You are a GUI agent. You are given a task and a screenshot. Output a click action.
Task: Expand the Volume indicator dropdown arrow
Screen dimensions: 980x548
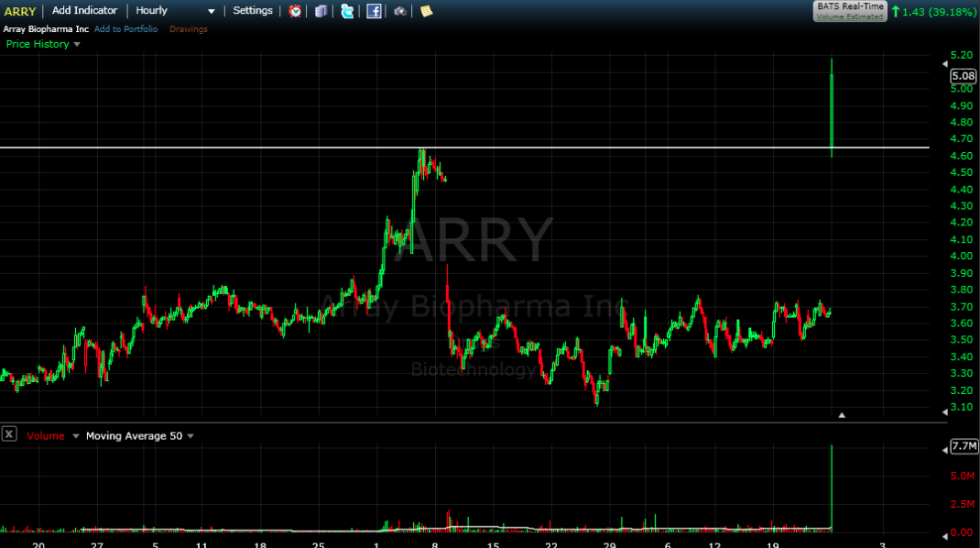click(76, 436)
